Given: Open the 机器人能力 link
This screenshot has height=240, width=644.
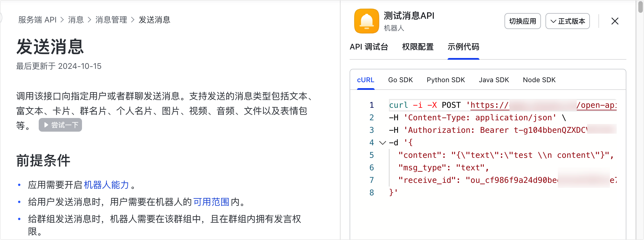Looking at the screenshot, I should 106,185.
